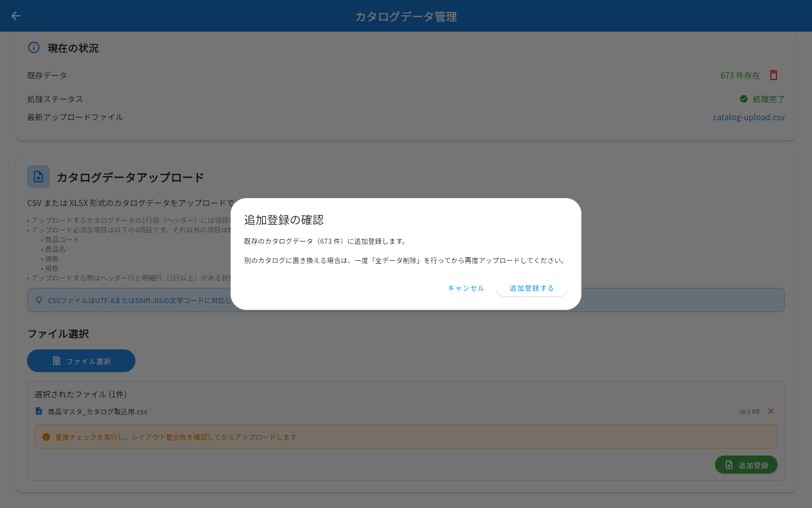This screenshot has width=812, height=508.
Task: Click the ファイル選択 button
Action: 81,361
